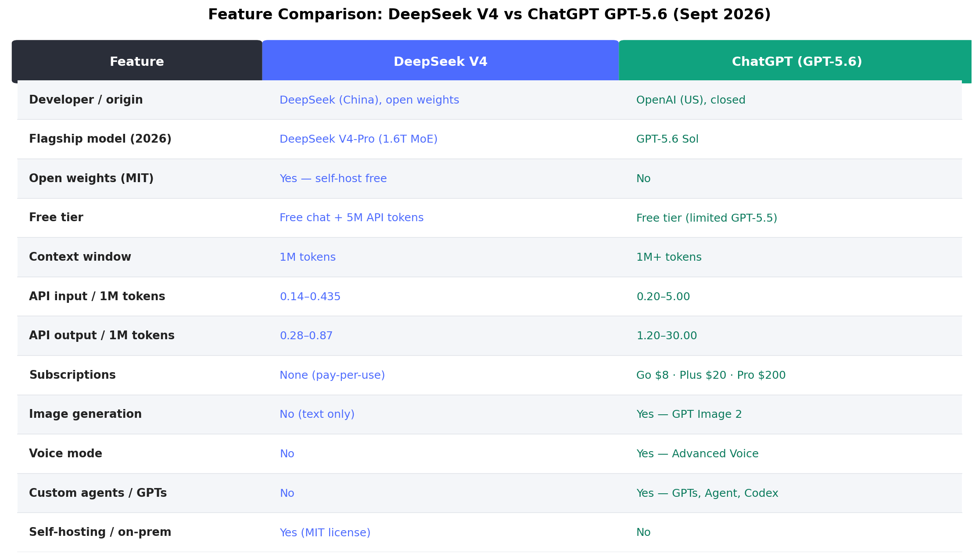Select the 'Self-hosting / on-prem' row label
The width and height of the screenshot is (979, 560).
click(100, 532)
